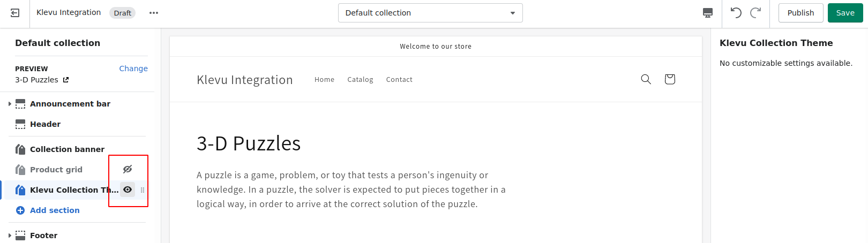Switch to desktop preview icon
The height and width of the screenshot is (243, 868).
point(708,13)
